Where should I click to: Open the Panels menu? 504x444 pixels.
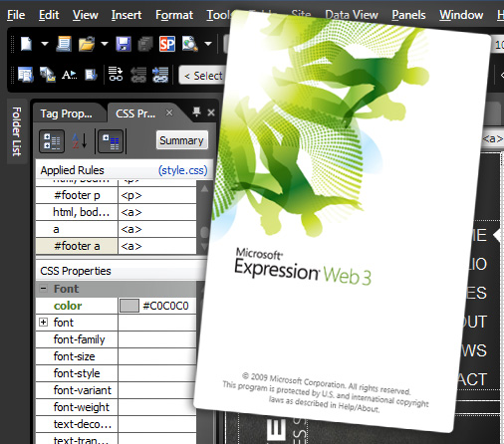click(408, 15)
